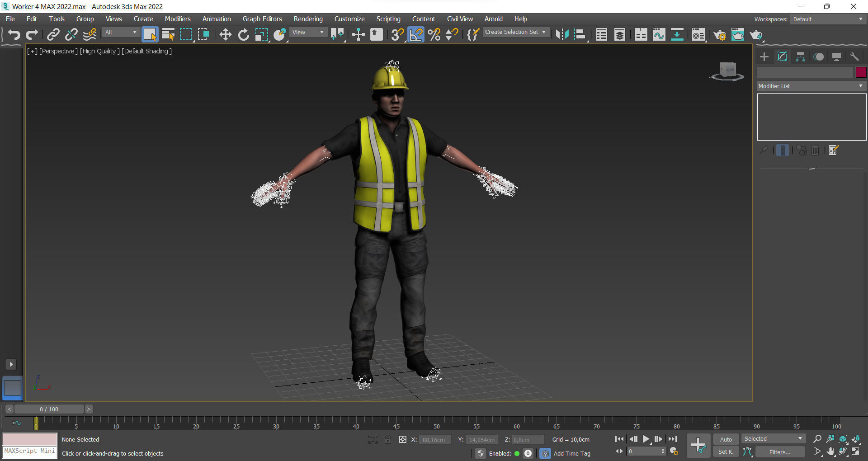This screenshot has height=461, width=868.
Task: Open the Rendering menu
Action: click(x=308, y=19)
